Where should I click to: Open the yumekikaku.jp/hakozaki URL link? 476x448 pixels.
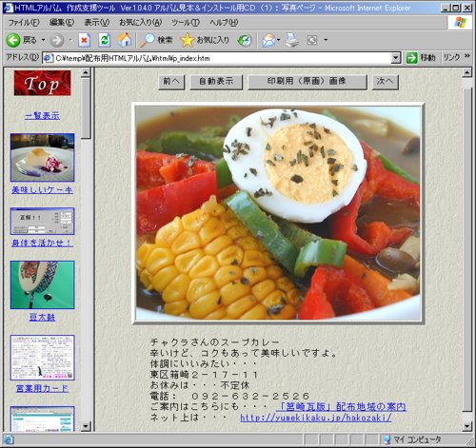tap(316, 418)
